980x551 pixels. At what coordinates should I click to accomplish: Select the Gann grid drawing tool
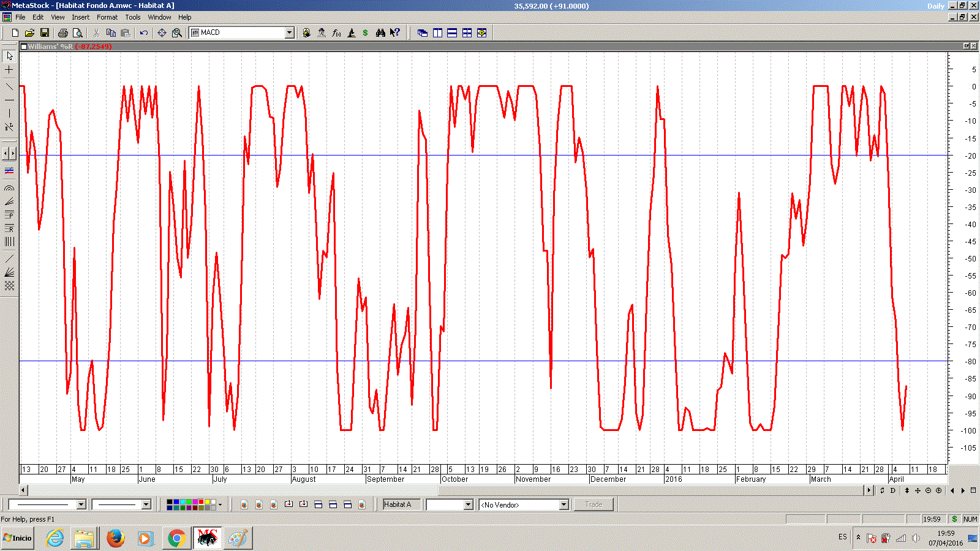[x=9, y=286]
